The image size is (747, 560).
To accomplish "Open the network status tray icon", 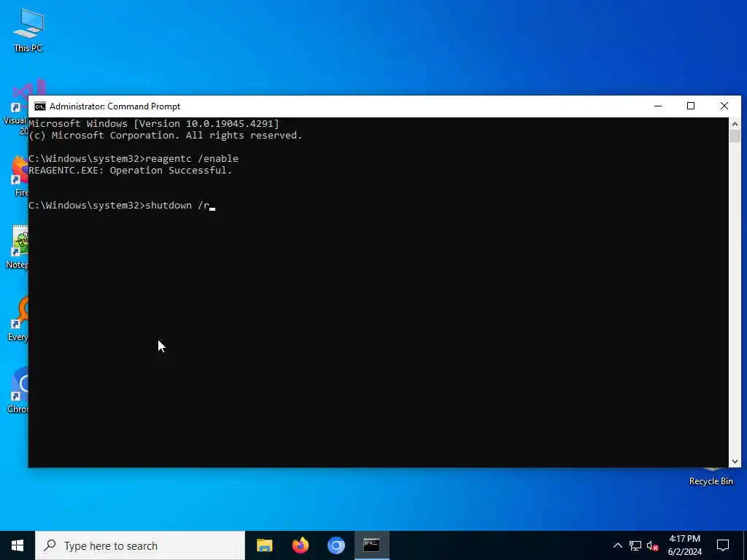I will (635, 545).
